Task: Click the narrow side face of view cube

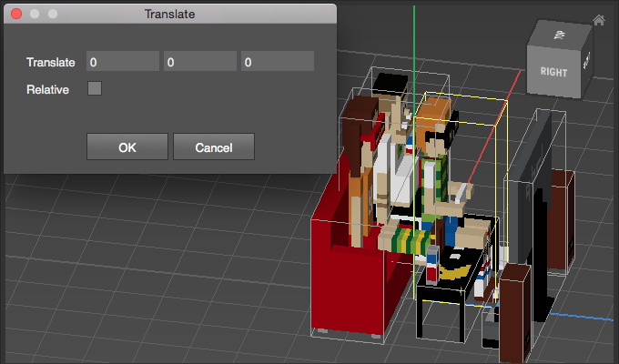Action: (x=587, y=66)
